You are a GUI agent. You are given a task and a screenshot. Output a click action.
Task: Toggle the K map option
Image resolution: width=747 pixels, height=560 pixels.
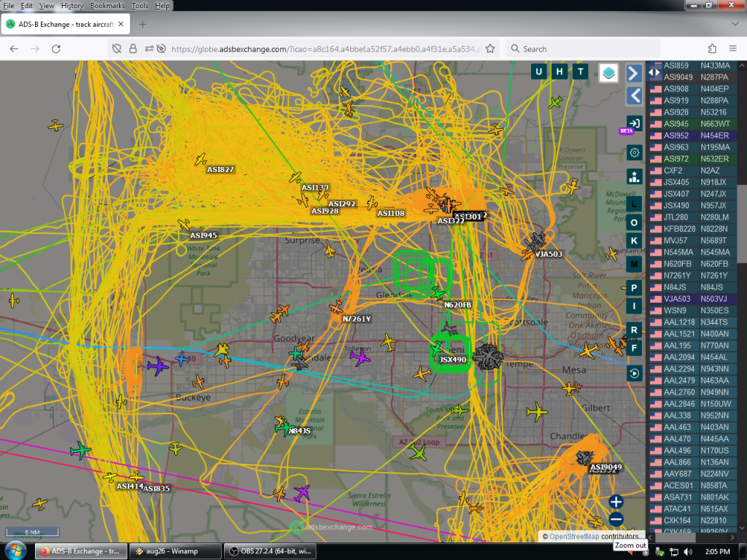point(634,241)
